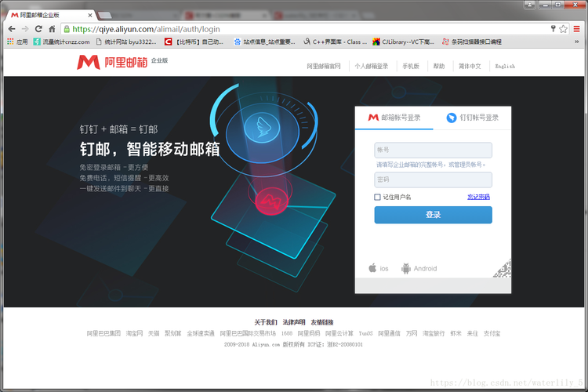Close the 阿里邮箱企业版 browser tab
The image size is (588, 392).
click(x=90, y=16)
